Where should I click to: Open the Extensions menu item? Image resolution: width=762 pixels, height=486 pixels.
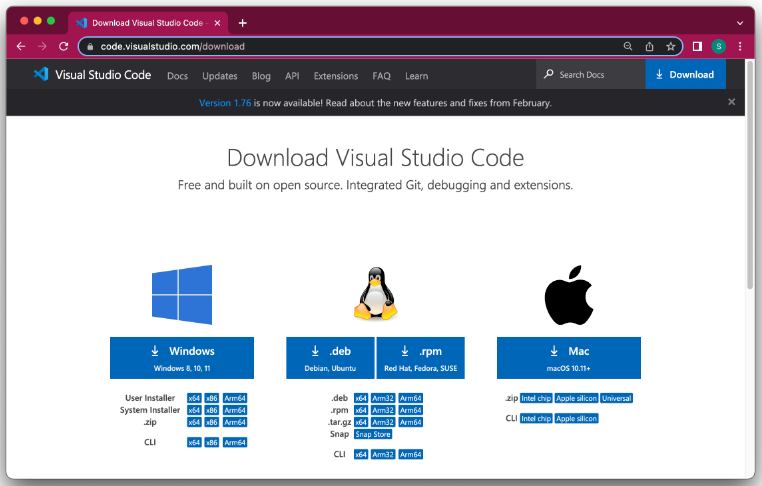(336, 76)
